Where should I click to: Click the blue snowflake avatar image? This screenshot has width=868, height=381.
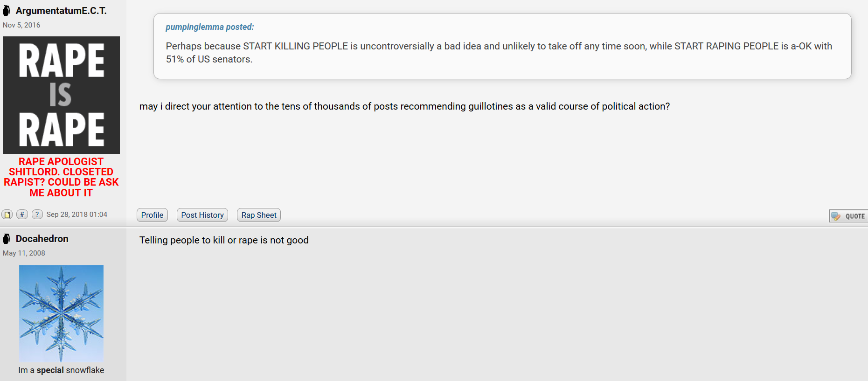pyautogui.click(x=61, y=313)
